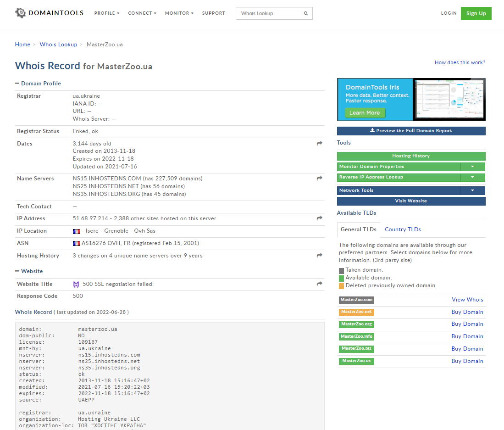Click the green MasterZoo.us domain badge
504x430 pixels.
pyautogui.click(x=356, y=361)
